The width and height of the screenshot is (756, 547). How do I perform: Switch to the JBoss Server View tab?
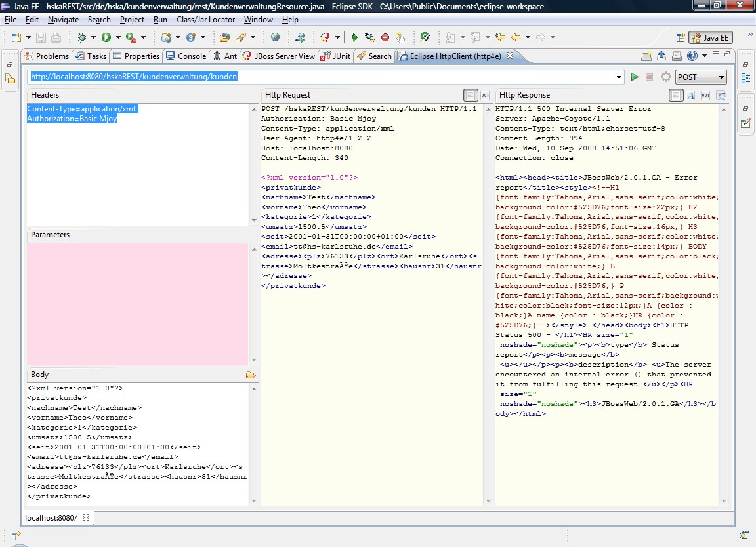[x=278, y=56]
